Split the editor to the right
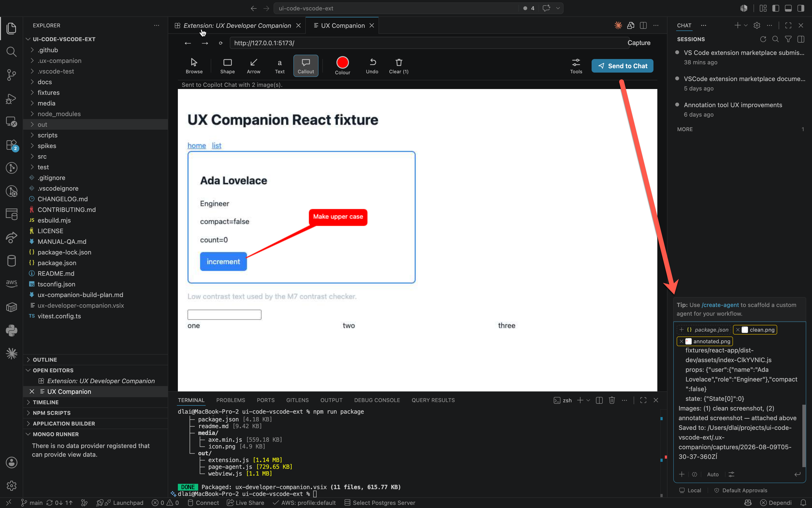The width and height of the screenshot is (812, 508). 643,26
